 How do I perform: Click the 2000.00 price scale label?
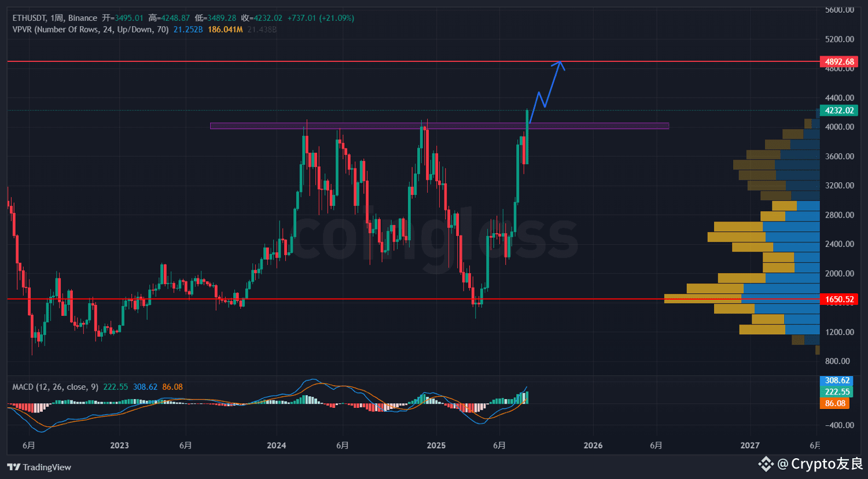840,273
